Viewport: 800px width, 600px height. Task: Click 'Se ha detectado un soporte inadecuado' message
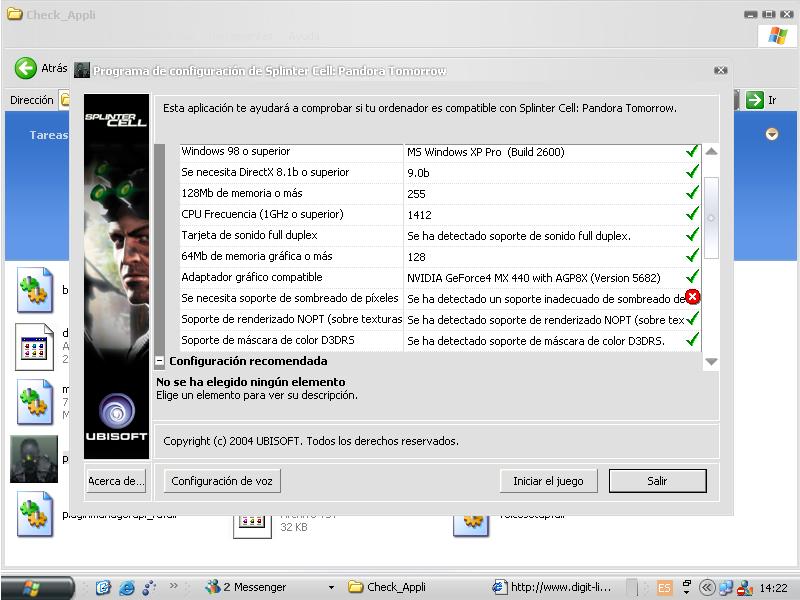546,299
